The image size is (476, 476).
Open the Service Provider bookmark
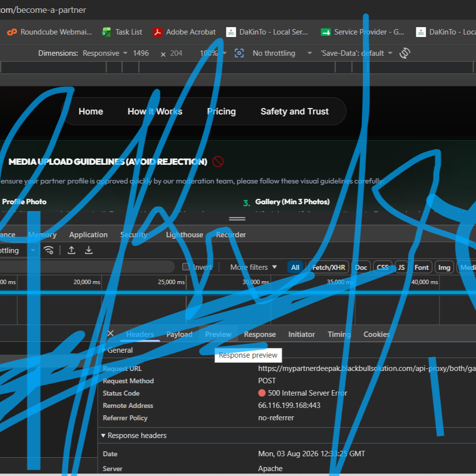click(x=363, y=32)
